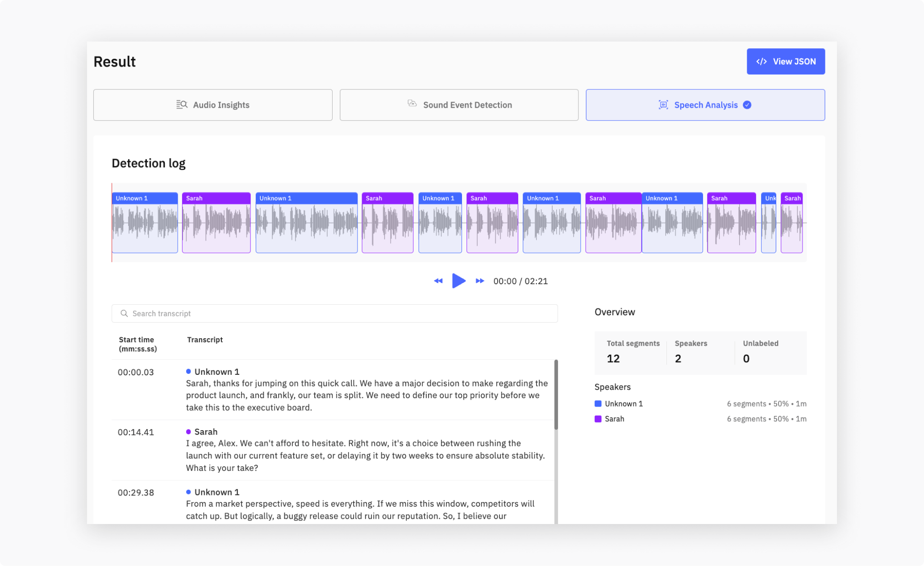The image size is (924, 566).
Task: Click Sarah in the Speakers list
Action: point(614,419)
